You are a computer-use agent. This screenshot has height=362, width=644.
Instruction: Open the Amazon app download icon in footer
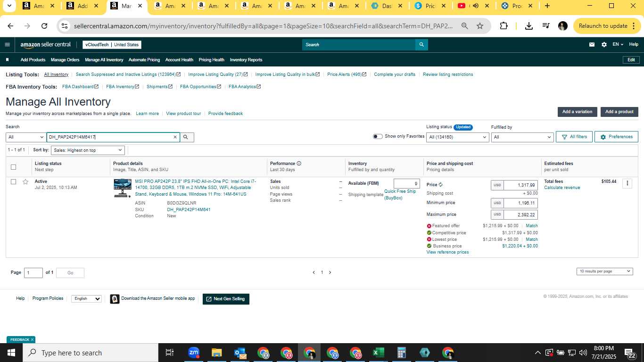click(115, 299)
